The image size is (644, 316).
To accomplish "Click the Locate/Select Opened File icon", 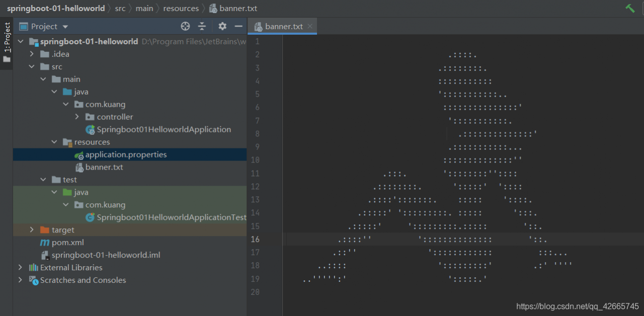I will click(x=185, y=26).
